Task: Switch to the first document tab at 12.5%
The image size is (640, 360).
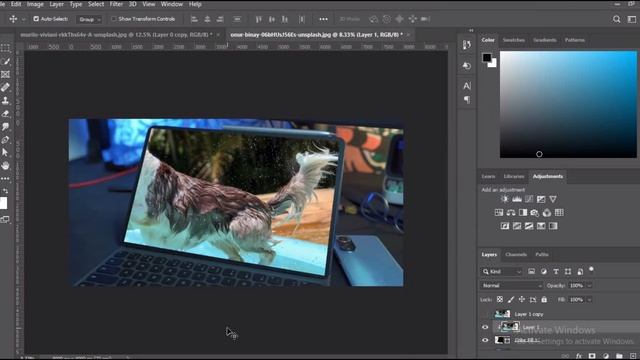Action: point(116,35)
